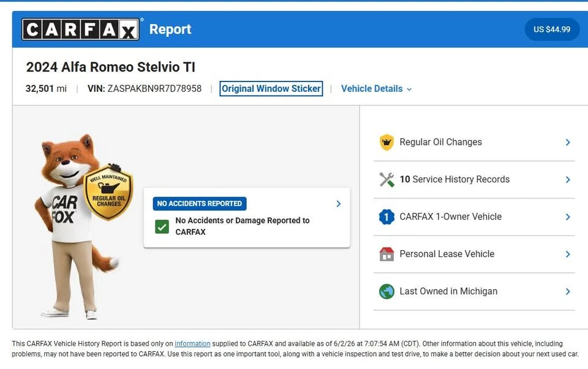Expand the 10 Service History Records chevron
Screen dimensions: 588x369
click(568, 180)
